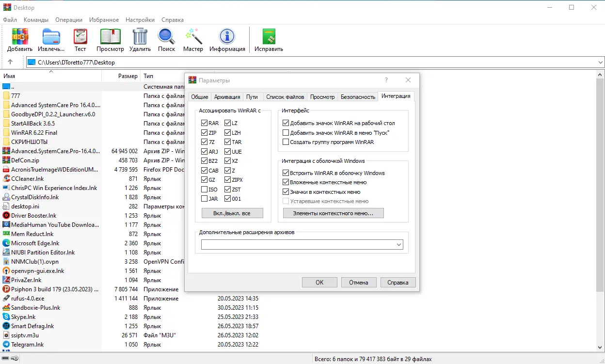Viewport: 605px width, 364px height.
Task: Click the Добавить toolbar icon
Action: point(20,36)
